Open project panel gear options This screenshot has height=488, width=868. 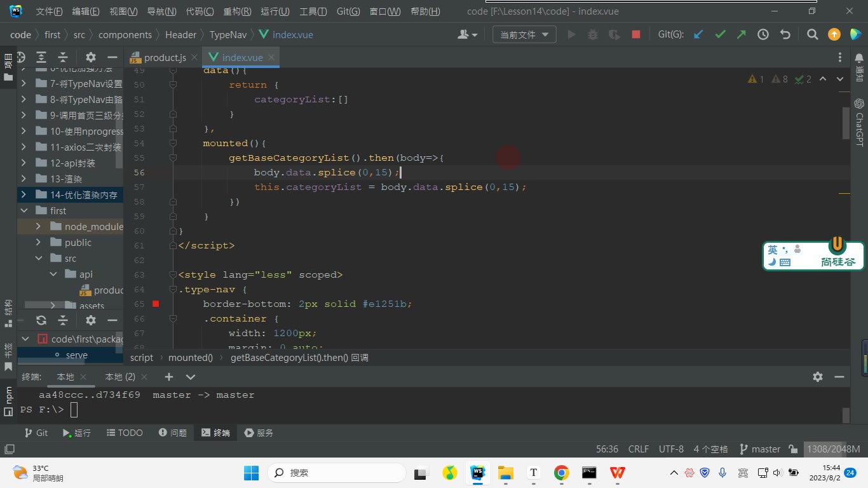coord(90,57)
